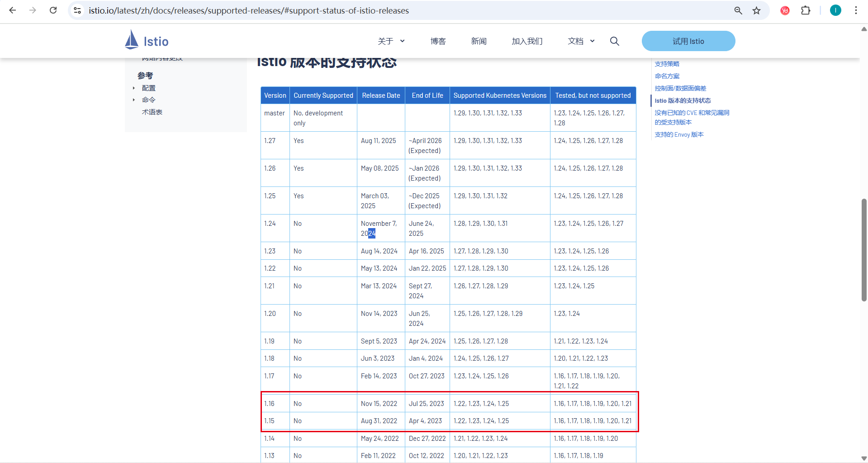868x463 pixels.
Task: Reload the page with refresh icon
Action: point(53,10)
